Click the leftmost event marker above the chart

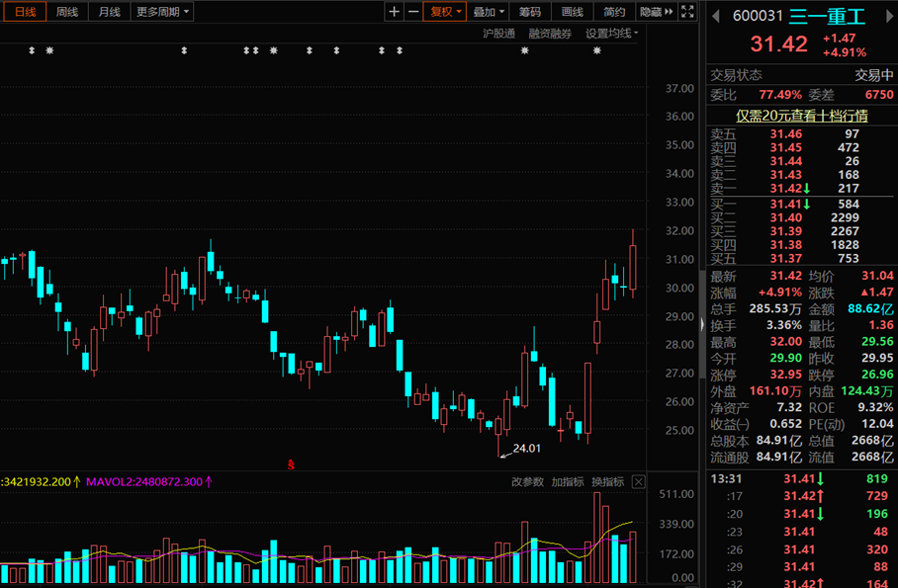tap(32, 50)
